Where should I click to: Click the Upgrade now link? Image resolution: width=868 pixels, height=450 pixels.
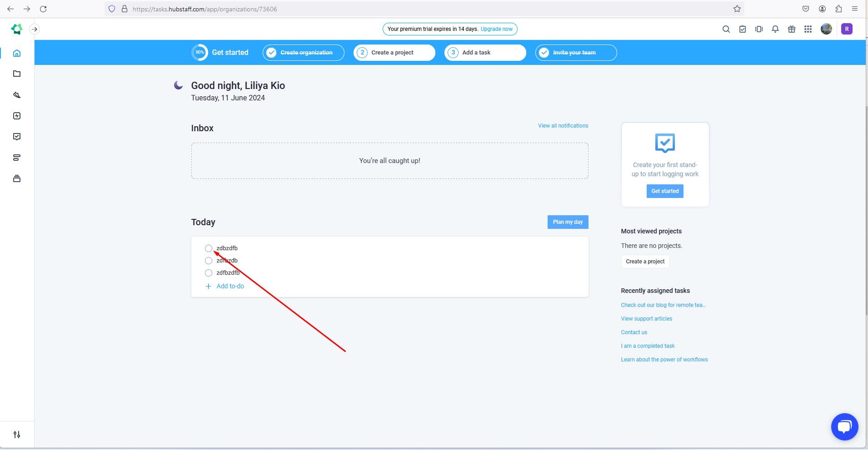[497, 29]
